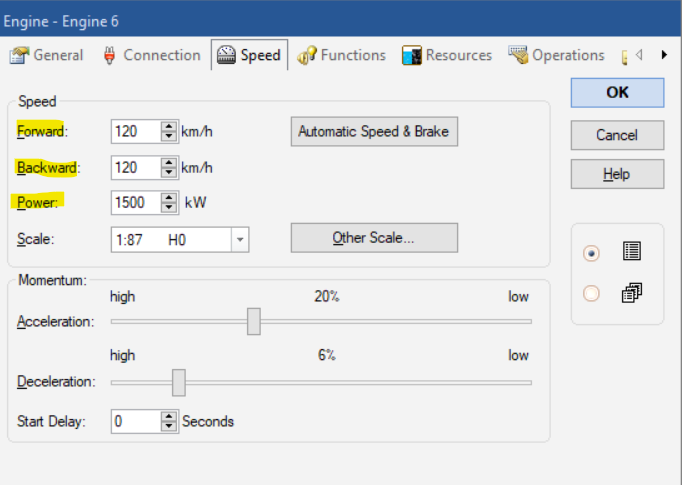This screenshot has height=485, width=682.
Task: Select the first radio button with the list icon
Action: tap(591, 254)
